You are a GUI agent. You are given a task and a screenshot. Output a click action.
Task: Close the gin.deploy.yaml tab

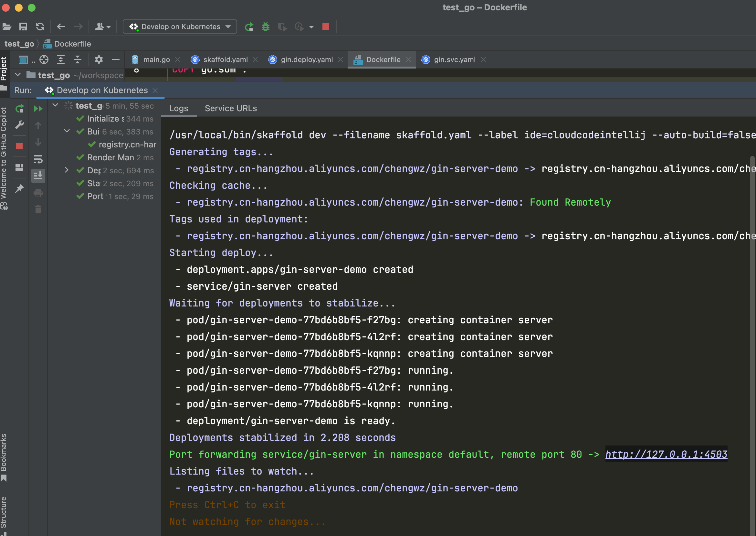(x=341, y=60)
